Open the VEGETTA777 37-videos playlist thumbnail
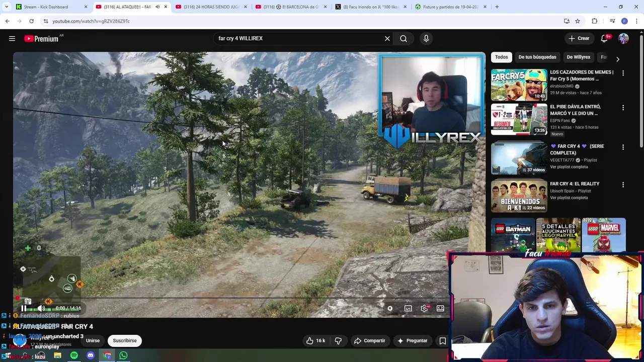 (x=519, y=158)
